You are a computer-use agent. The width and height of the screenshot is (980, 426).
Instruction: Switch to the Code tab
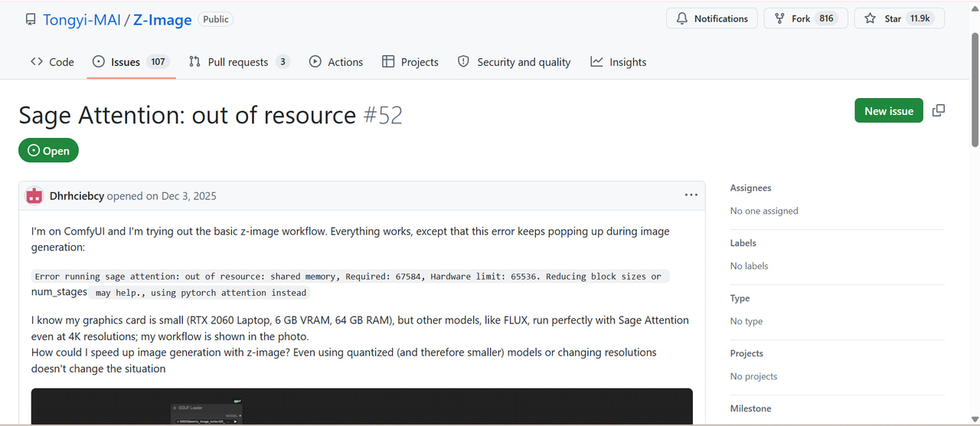(x=52, y=62)
